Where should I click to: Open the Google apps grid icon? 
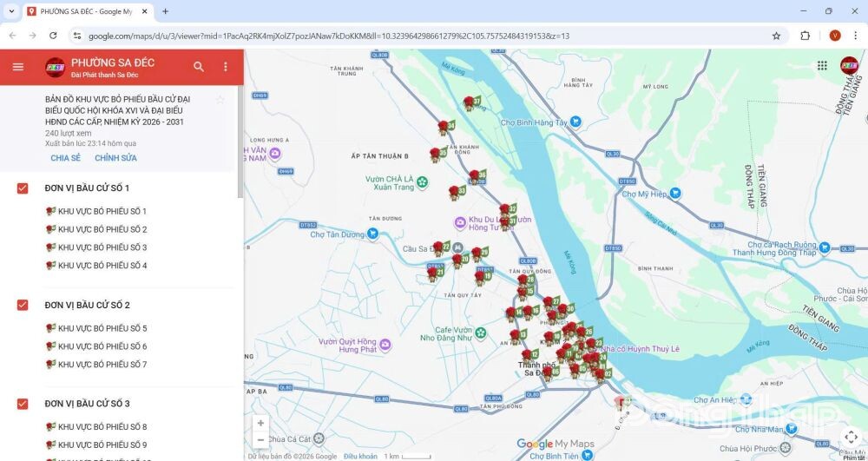[x=822, y=66]
